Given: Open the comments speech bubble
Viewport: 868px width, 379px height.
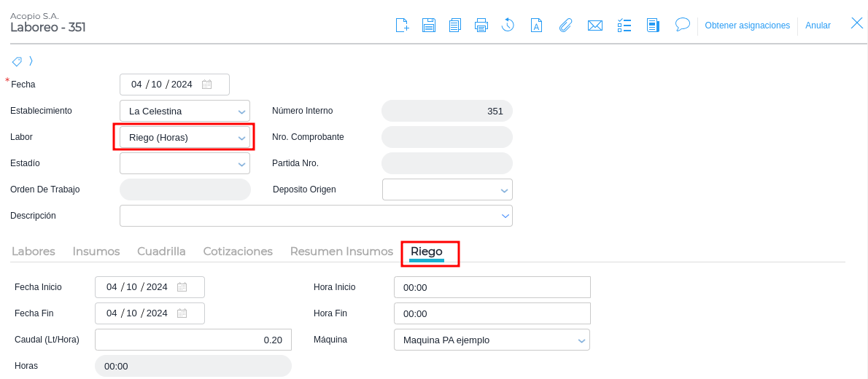Looking at the screenshot, I should [683, 25].
